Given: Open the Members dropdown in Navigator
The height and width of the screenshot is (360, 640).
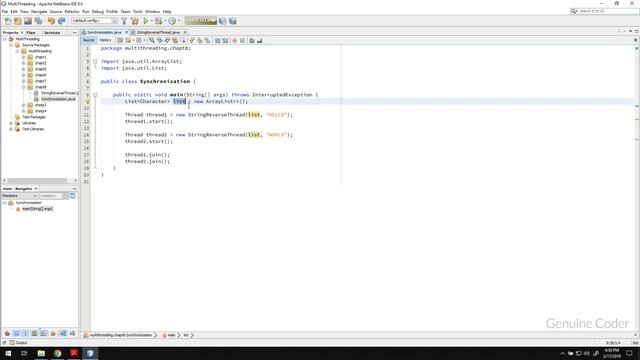Looking at the screenshot, I should (19, 196).
